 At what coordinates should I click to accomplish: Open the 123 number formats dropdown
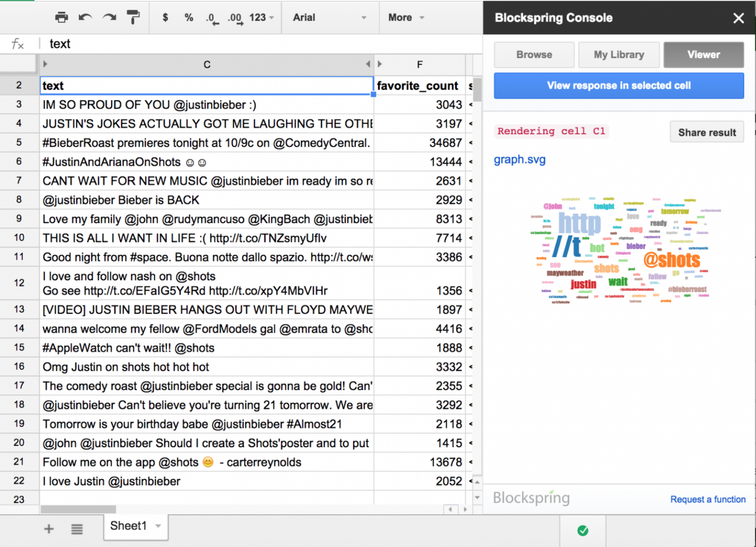pyautogui.click(x=262, y=17)
